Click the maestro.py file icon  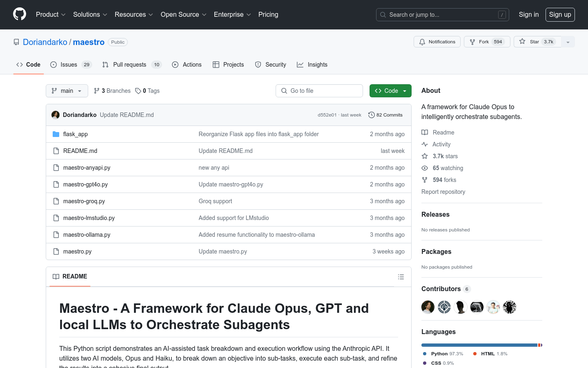[x=56, y=251]
